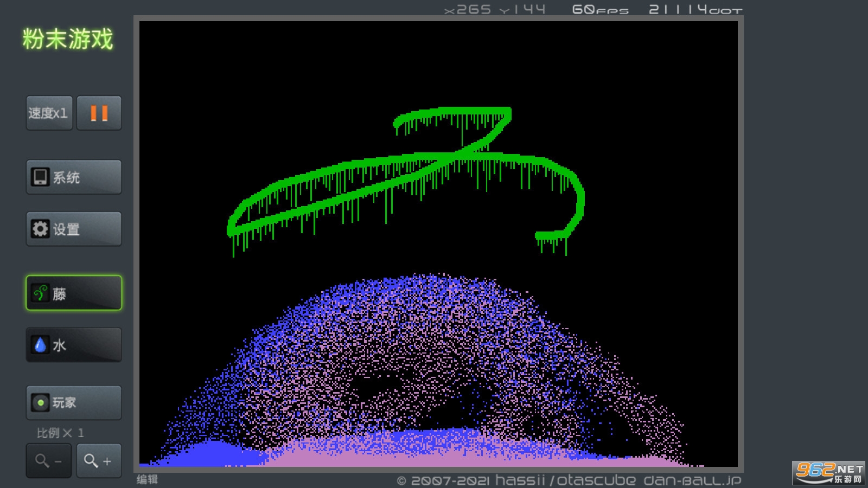Pause the simulation with the orange pause button
Viewport: 868px width, 488px height.
pyautogui.click(x=99, y=113)
